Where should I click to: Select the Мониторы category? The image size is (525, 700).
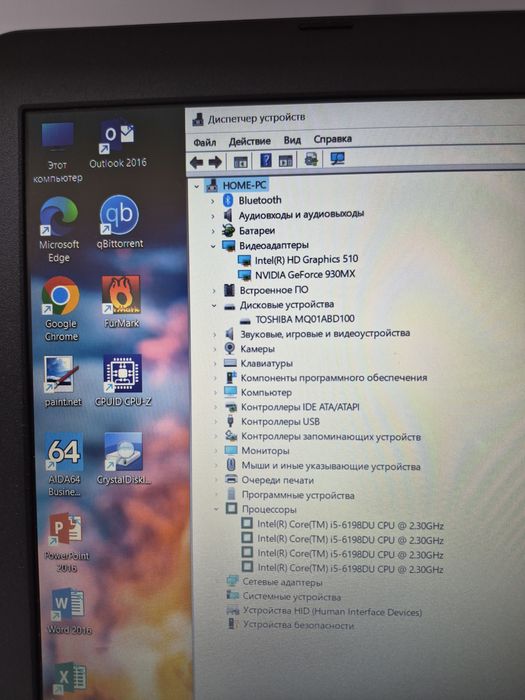pos(265,450)
